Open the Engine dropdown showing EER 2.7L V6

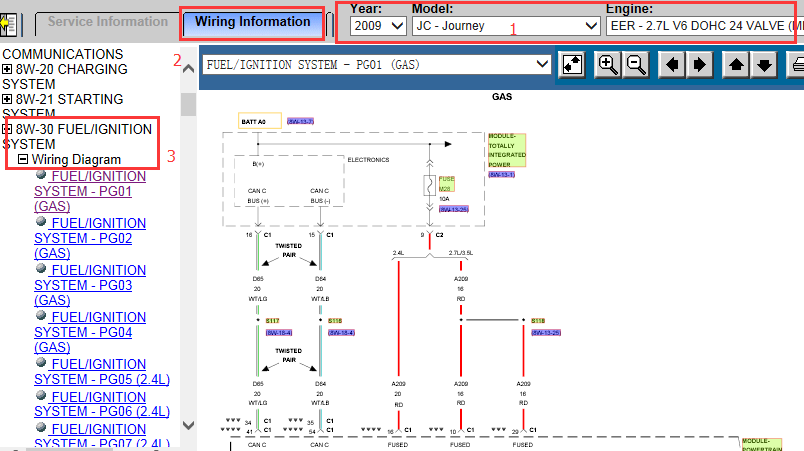pyautogui.click(x=705, y=26)
